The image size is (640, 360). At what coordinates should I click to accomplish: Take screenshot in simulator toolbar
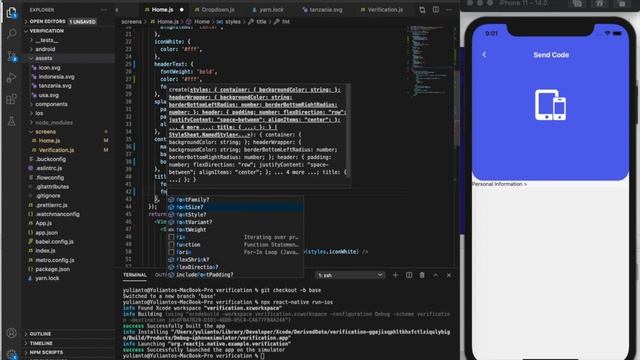pyautogui.click(x=577, y=4)
